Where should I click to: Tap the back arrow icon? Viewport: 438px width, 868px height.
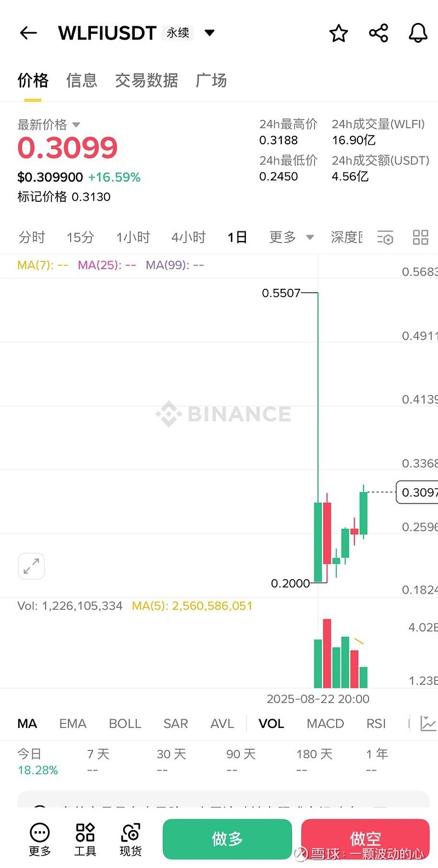(28, 33)
